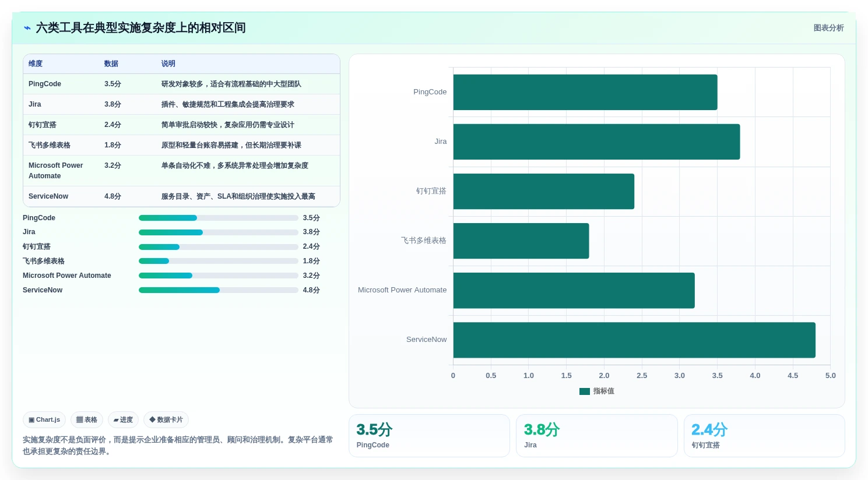Image resolution: width=868 pixels, height=480 pixels.
Task: Select the Jira table row name
Action: click(35, 104)
